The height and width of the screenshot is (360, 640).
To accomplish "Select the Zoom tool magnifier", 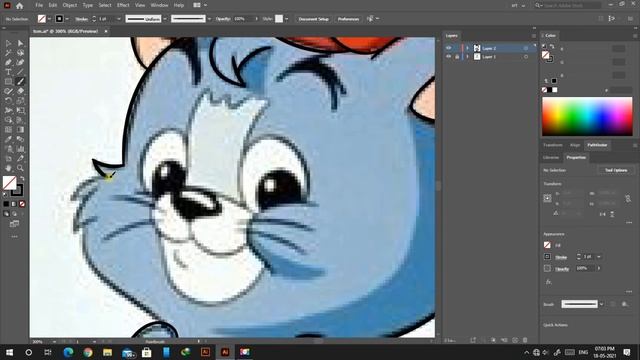I will [20, 168].
